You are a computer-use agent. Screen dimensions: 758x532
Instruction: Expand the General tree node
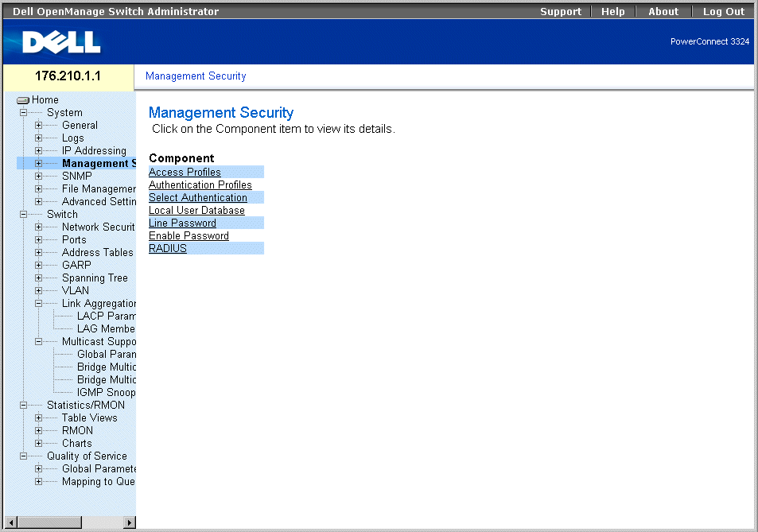point(39,125)
